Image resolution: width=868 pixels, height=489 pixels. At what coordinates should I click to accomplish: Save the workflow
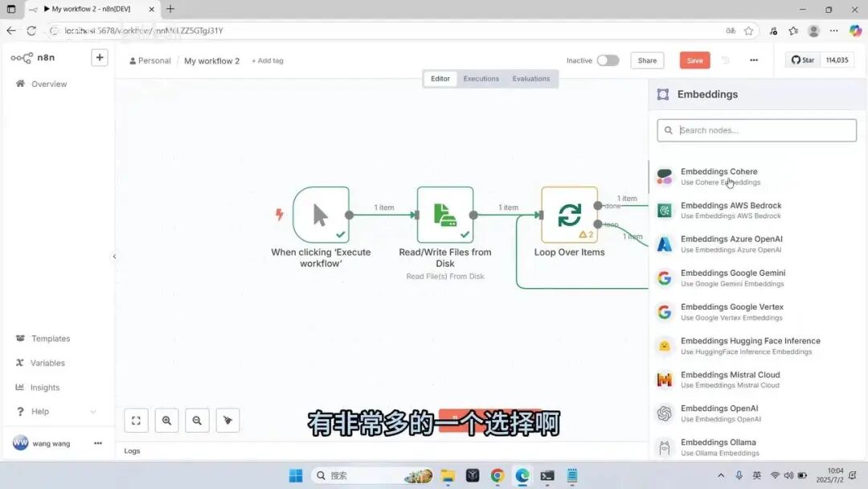(694, 60)
